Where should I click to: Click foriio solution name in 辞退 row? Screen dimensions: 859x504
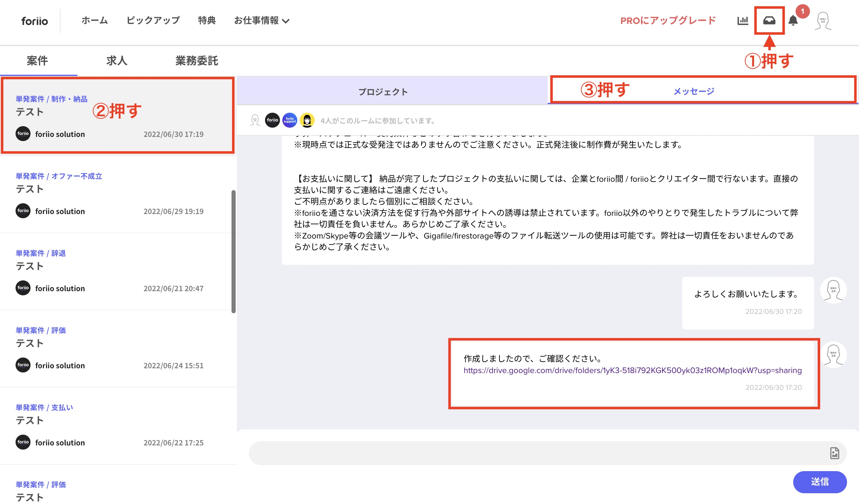pyautogui.click(x=60, y=288)
